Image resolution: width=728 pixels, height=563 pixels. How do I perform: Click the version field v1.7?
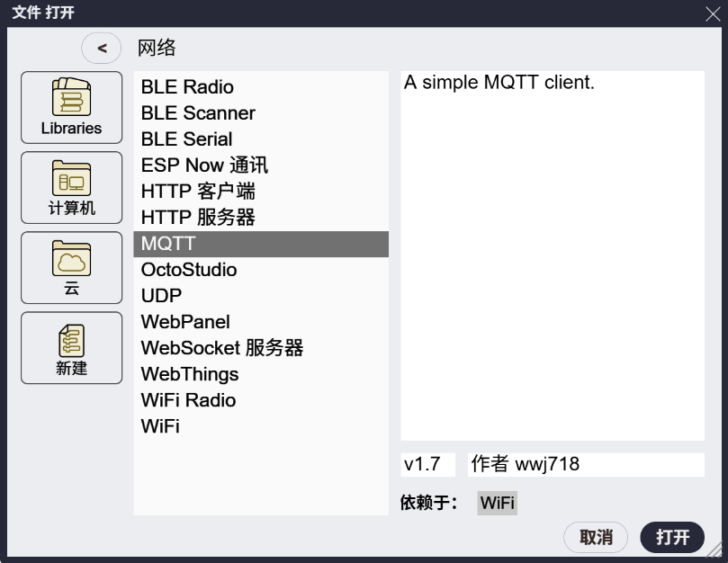click(428, 464)
